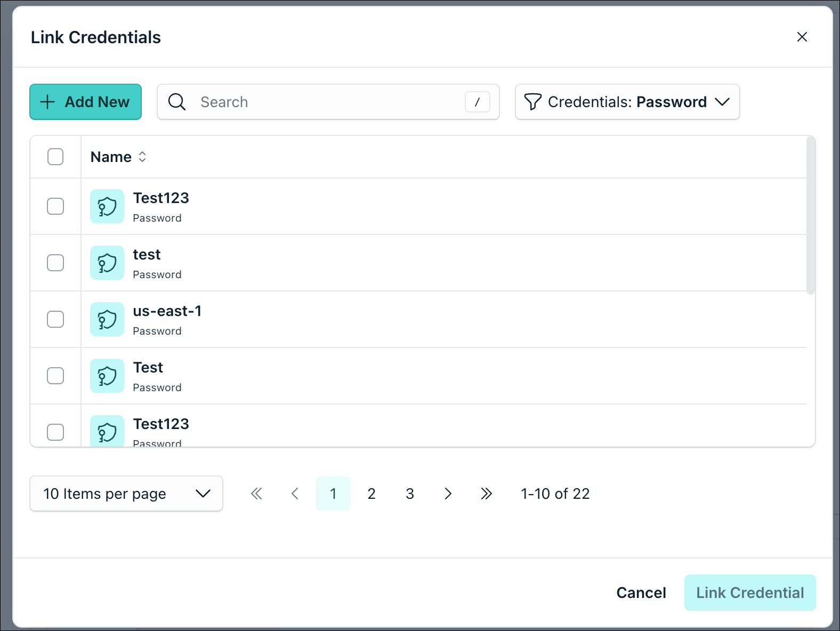
Task: Check the us-east-1 row checkbox
Action: pos(55,319)
